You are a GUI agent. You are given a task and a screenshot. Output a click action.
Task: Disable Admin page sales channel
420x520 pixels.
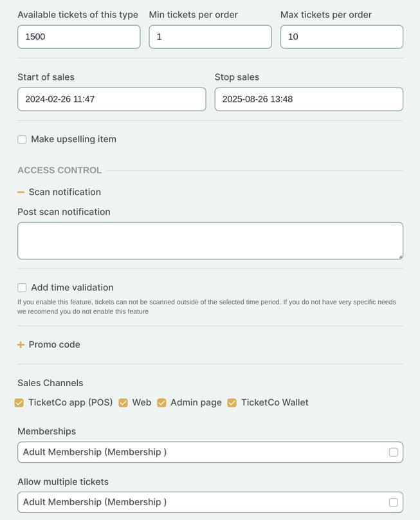point(161,403)
